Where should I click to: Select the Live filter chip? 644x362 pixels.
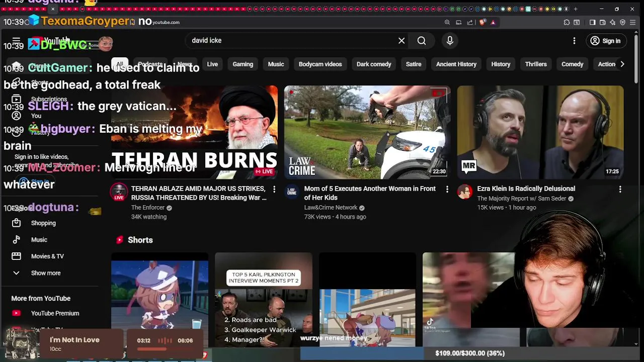pyautogui.click(x=212, y=64)
